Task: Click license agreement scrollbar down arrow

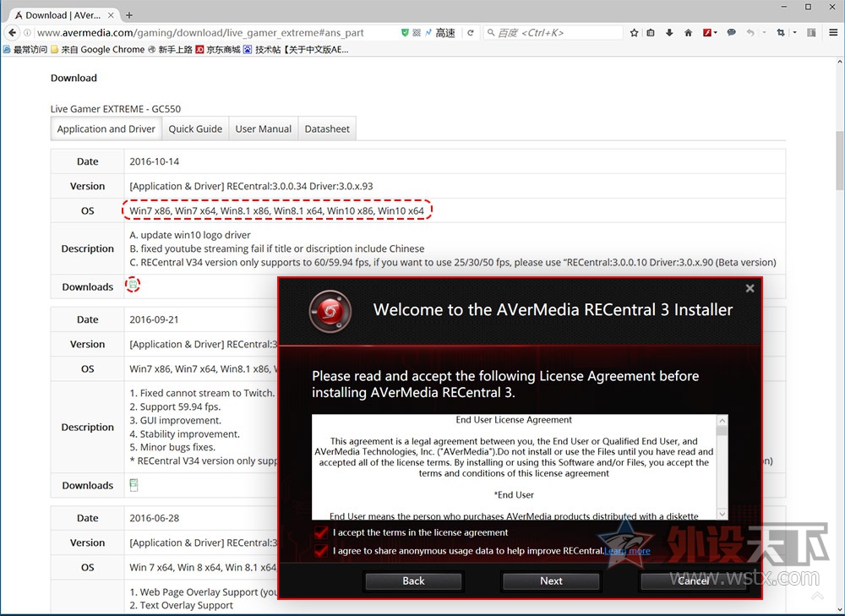Action: (722, 514)
